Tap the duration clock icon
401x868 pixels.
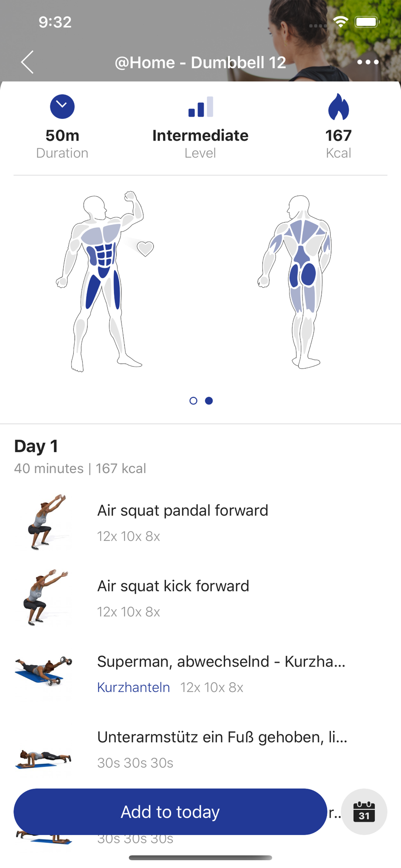coord(62,107)
